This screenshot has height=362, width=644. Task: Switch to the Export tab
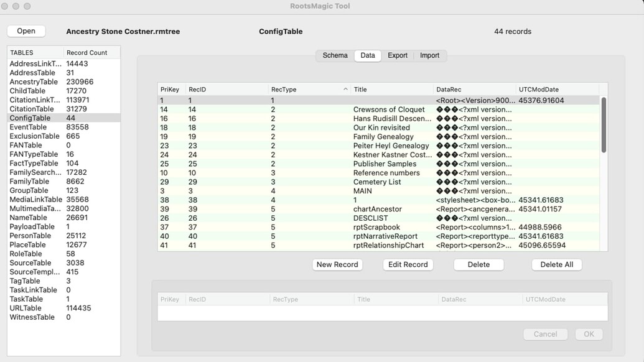(x=398, y=55)
